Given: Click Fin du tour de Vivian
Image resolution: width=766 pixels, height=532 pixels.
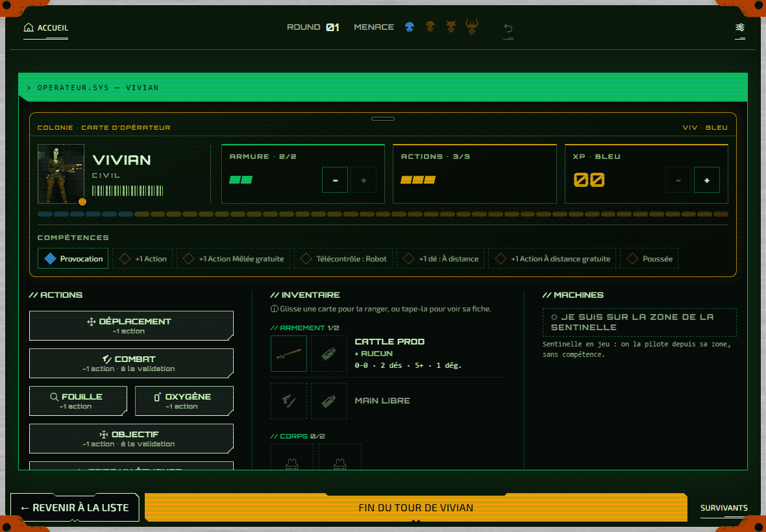Looking at the screenshot, I should tap(416, 507).
